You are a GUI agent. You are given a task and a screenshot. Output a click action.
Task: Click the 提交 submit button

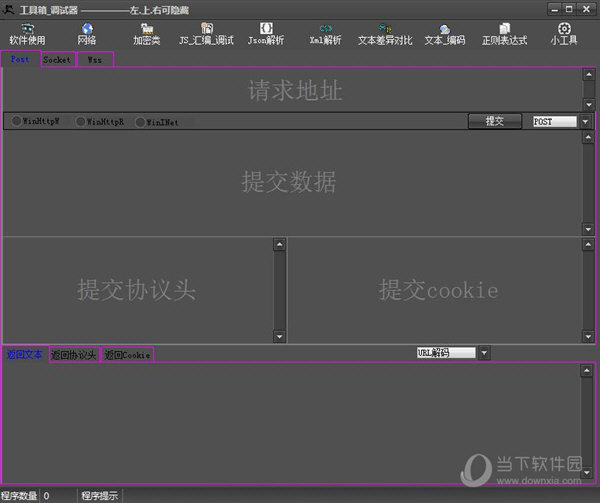click(495, 121)
